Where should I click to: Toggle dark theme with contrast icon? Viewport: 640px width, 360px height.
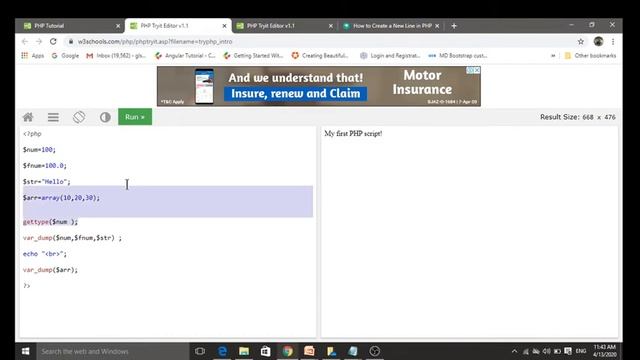click(105, 117)
